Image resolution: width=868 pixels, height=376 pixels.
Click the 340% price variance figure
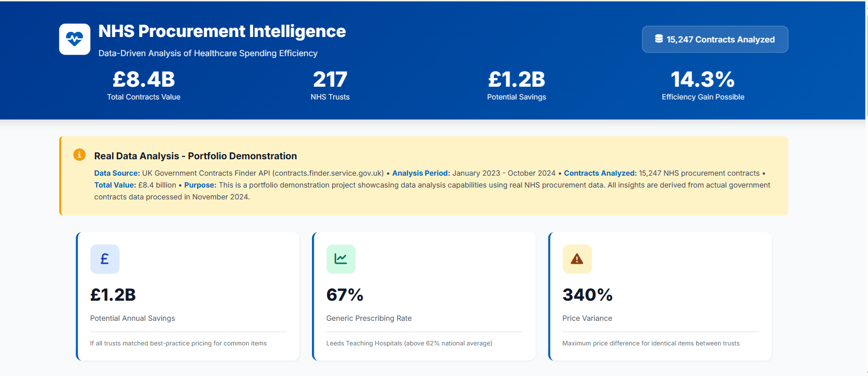(587, 295)
